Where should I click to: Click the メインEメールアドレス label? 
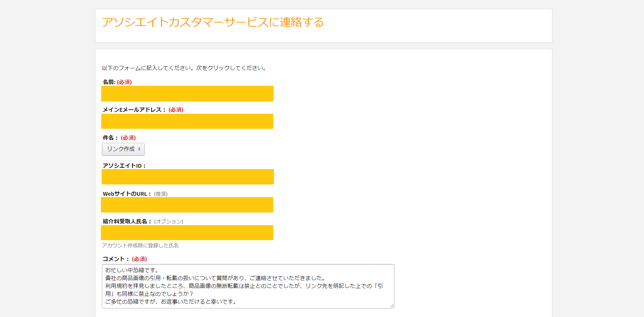tap(134, 110)
